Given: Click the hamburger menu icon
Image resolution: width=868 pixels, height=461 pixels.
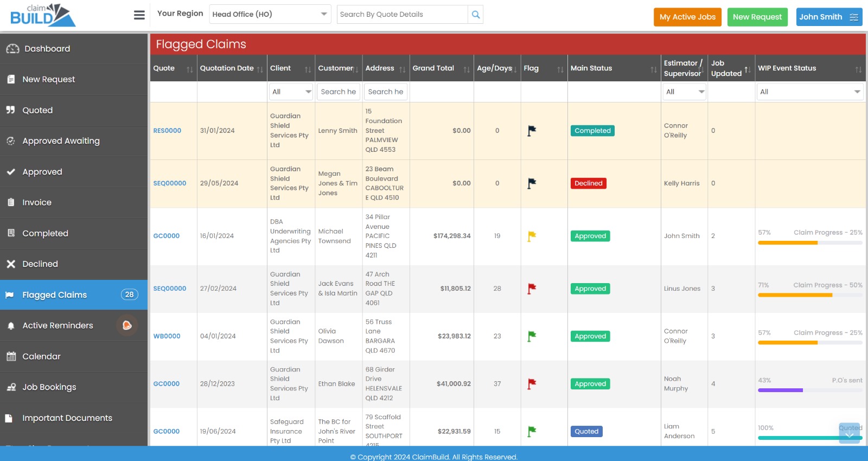Looking at the screenshot, I should coord(139,15).
